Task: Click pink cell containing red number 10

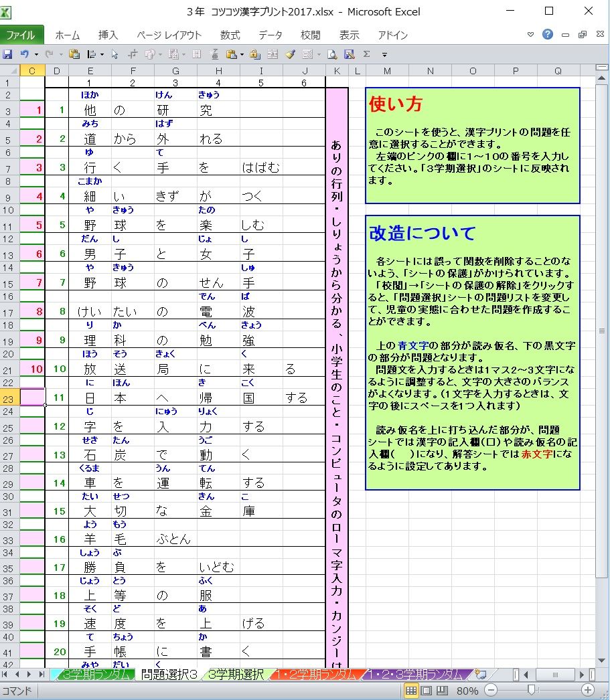Action: tap(32, 369)
